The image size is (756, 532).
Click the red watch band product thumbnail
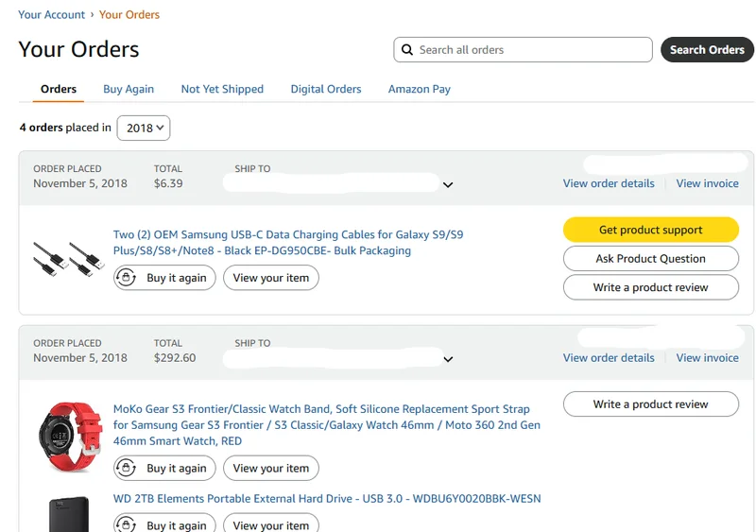(70, 437)
